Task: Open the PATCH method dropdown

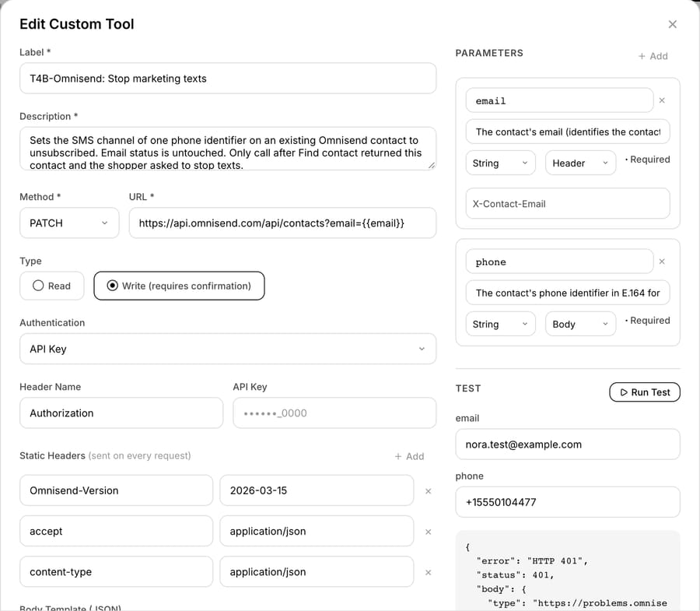Action: pos(69,223)
